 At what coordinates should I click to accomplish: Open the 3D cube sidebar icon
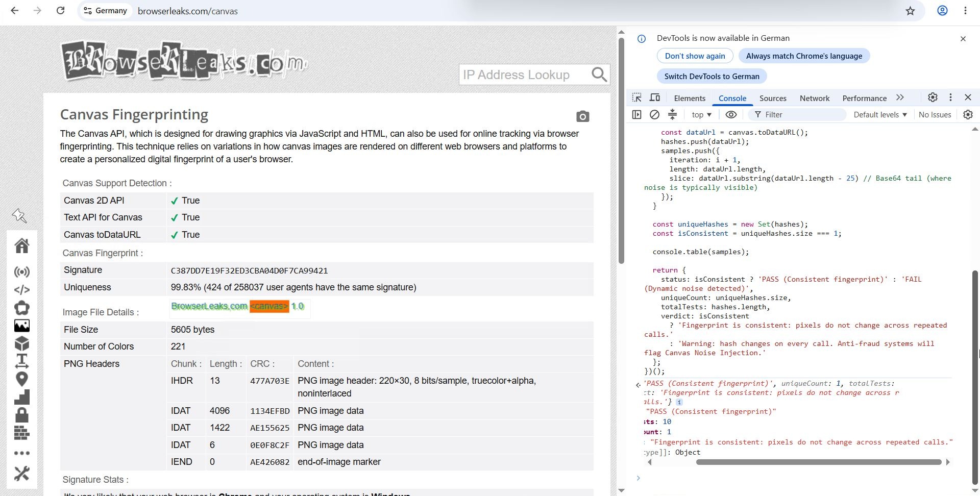click(x=22, y=343)
